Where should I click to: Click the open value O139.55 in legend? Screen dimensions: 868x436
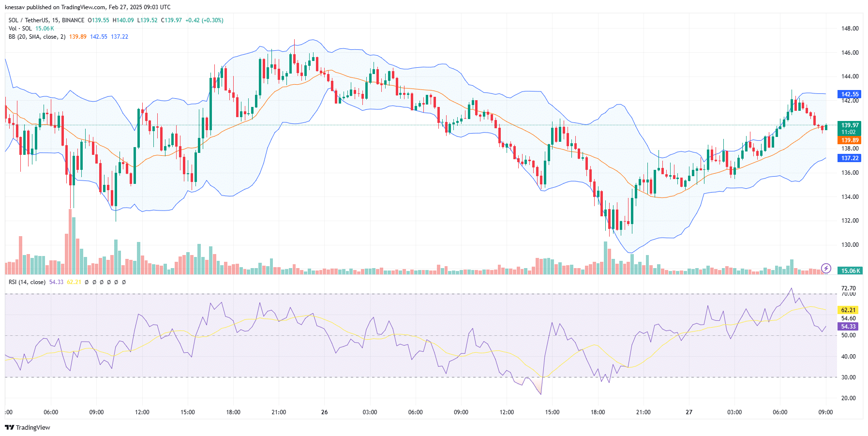[x=99, y=20]
